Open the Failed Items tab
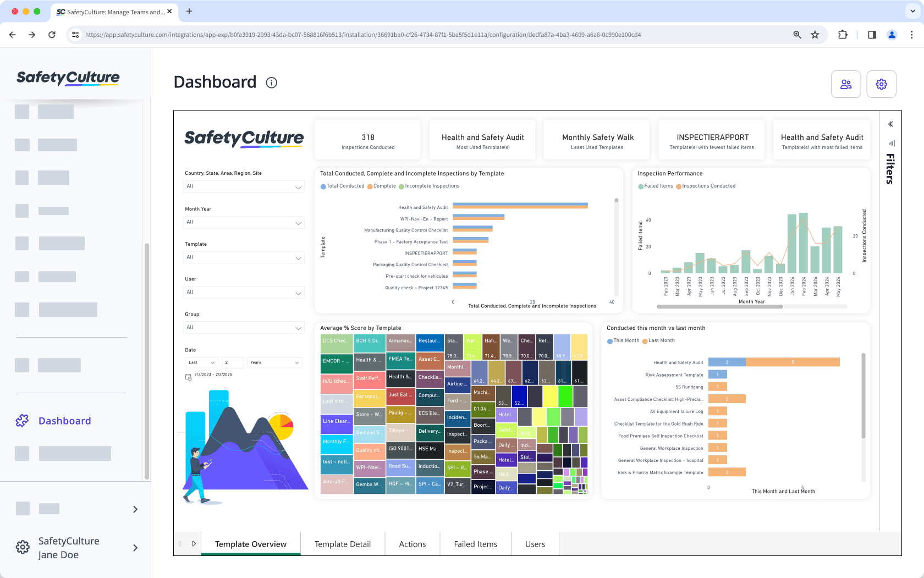The height and width of the screenshot is (578, 924). [x=475, y=544]
